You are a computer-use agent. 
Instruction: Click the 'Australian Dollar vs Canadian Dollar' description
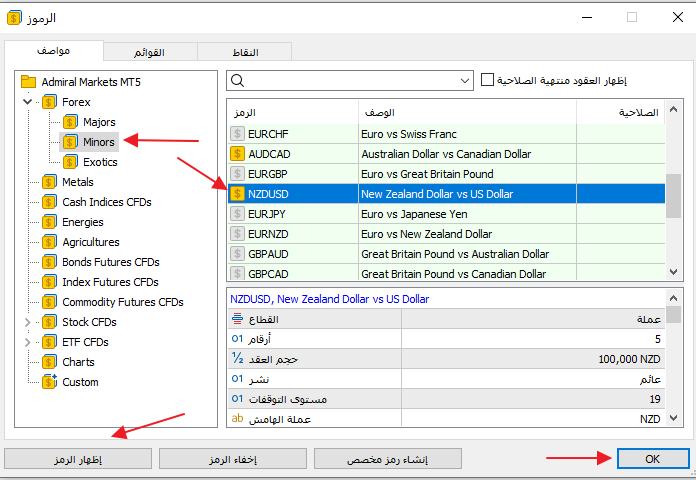446,154
